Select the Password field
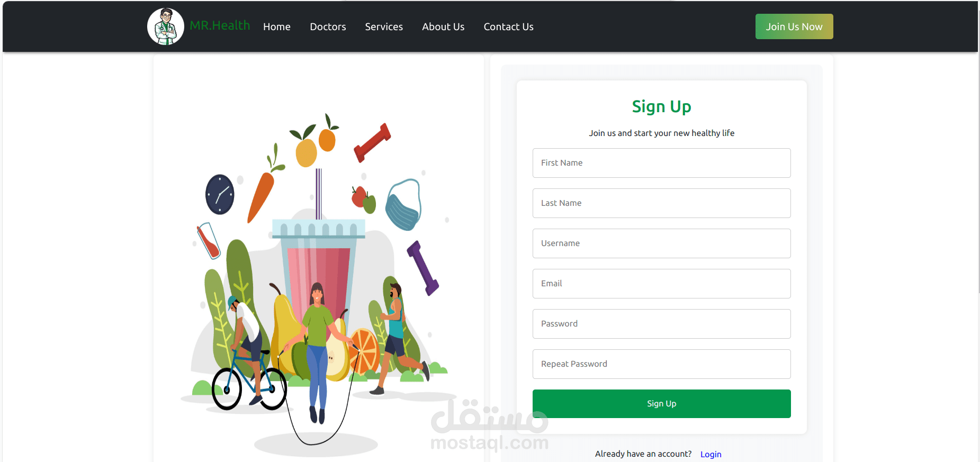 pos(662,324)
